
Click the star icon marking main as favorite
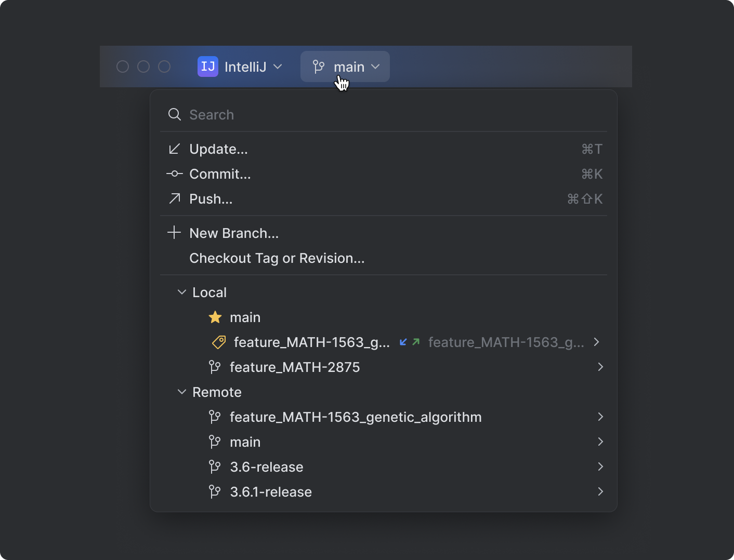(215, 317)
